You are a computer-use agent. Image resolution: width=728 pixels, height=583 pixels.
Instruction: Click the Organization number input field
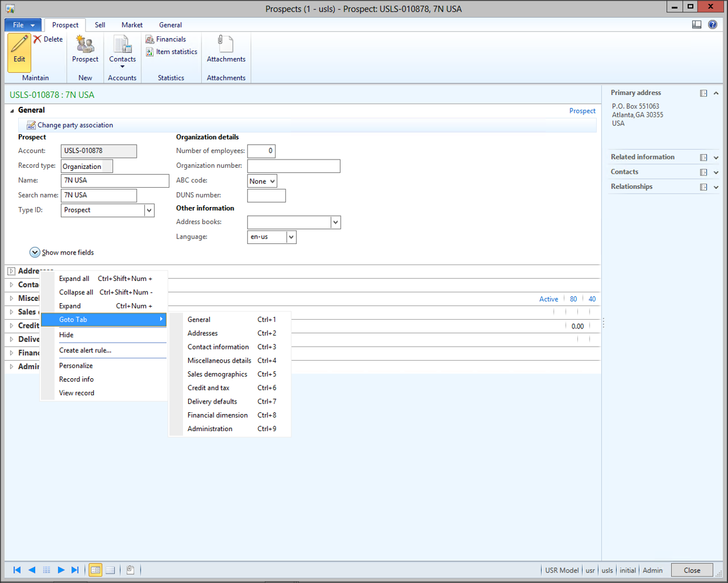(x=293, y=166)
